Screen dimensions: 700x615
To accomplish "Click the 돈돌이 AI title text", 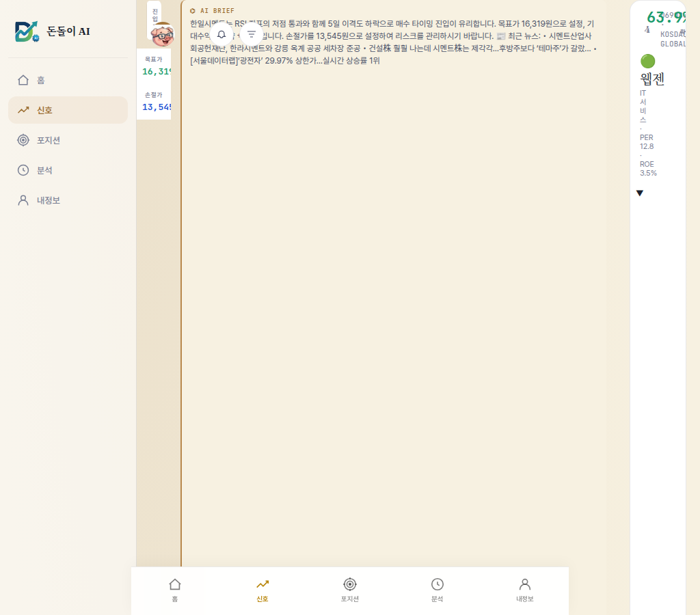I will click(68, 31).
